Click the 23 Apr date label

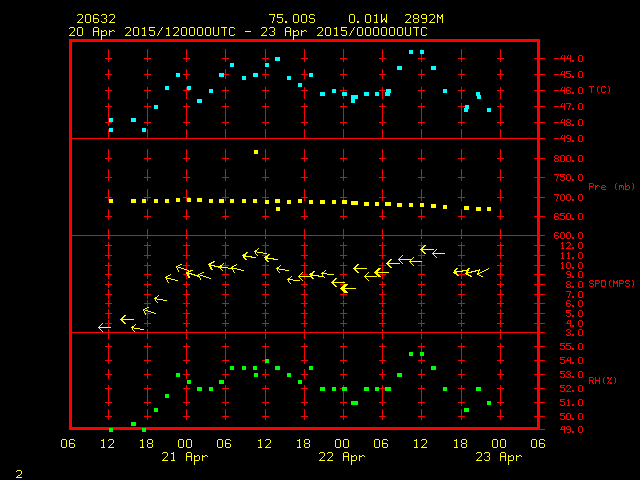click(499, 457)
